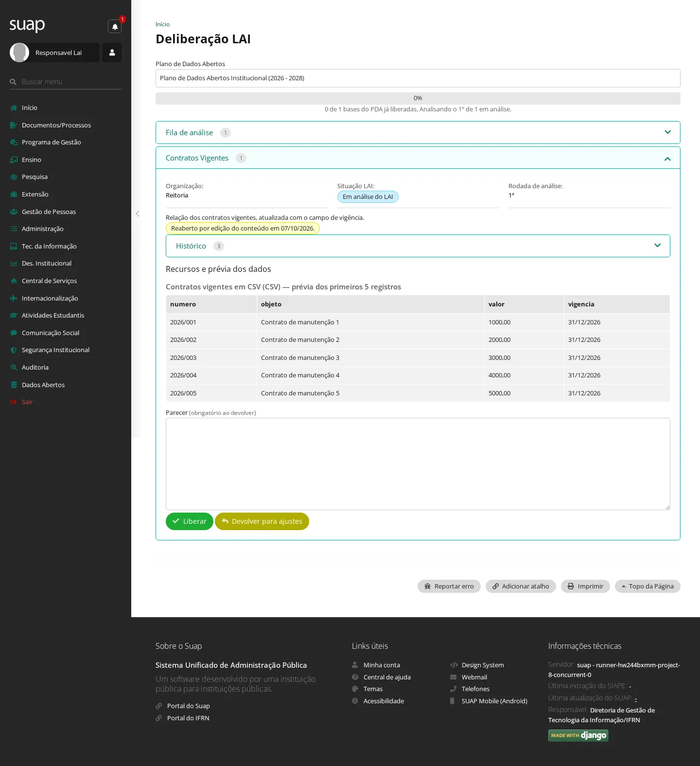Image resolution: width=700 pixels, height=766 pixels.
Task: Click the Início house icon in sidebar
Action: [14, 108]
